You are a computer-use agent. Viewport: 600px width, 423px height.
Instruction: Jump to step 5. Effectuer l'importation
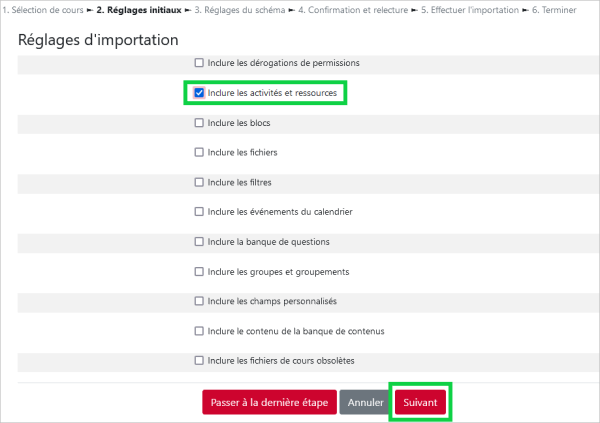[x=470, y=10]
